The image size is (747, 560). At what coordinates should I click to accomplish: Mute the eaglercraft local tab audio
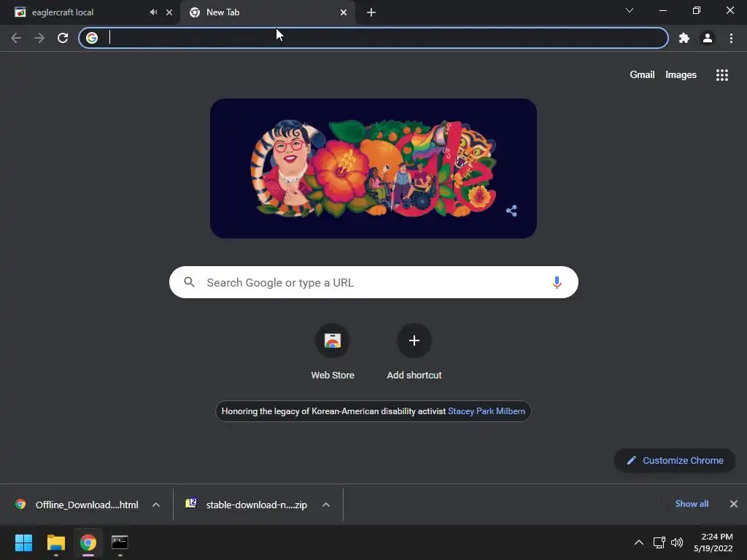click(x=153, y=12)
